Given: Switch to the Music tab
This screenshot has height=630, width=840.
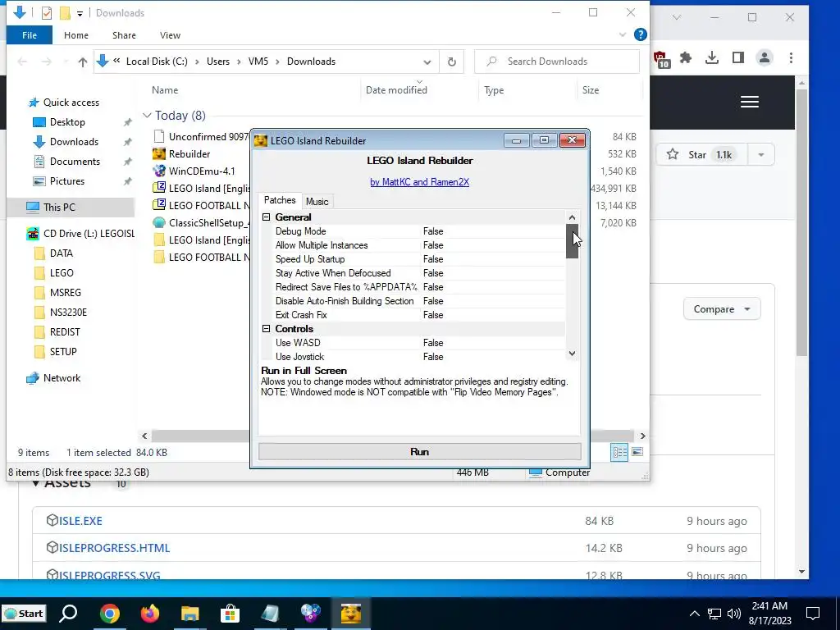Looking at the screenshot, I should click(x=317, y=202).
